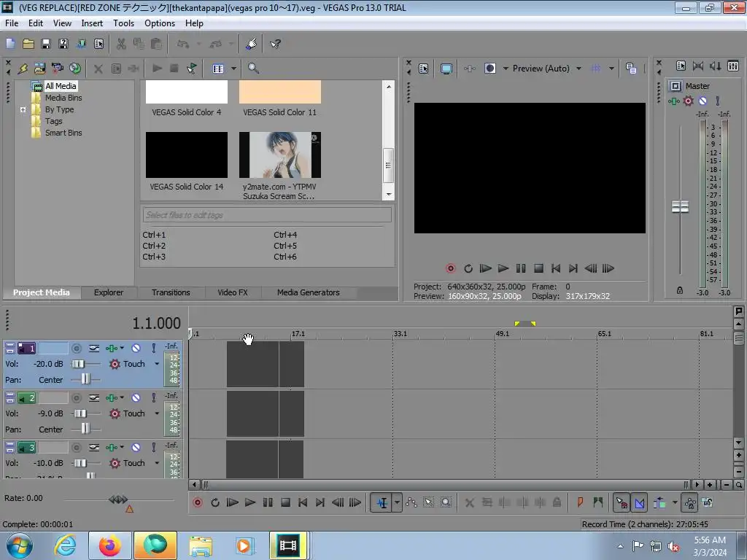
Task: Open the Options menu
Action: (x=160, y=23)
